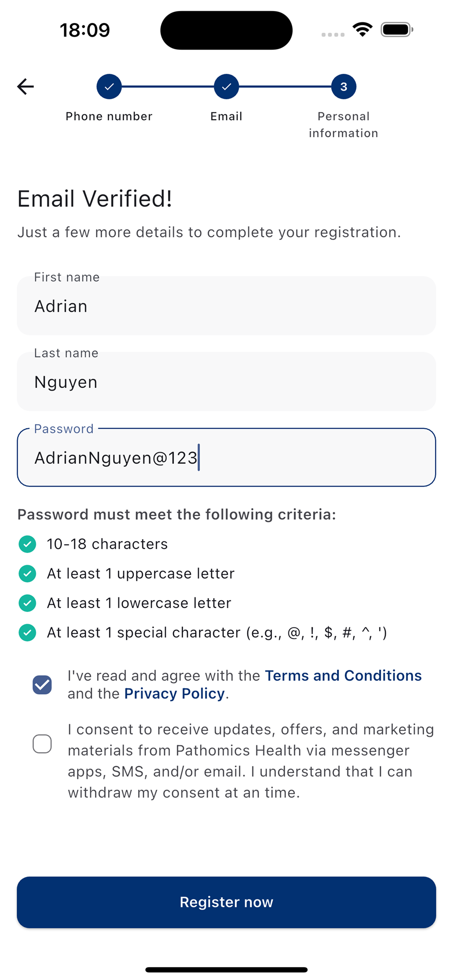Tap the back arrow icon
This screenshot has width=453, height=980.
pos(25,87)
